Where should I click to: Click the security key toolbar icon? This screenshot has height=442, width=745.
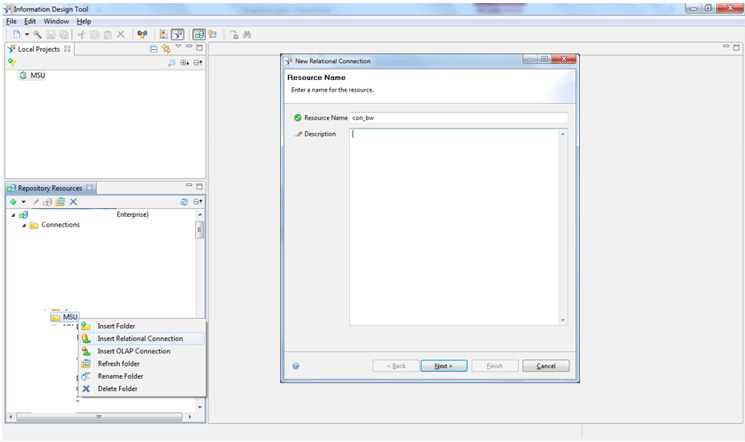tap(212, 34)
